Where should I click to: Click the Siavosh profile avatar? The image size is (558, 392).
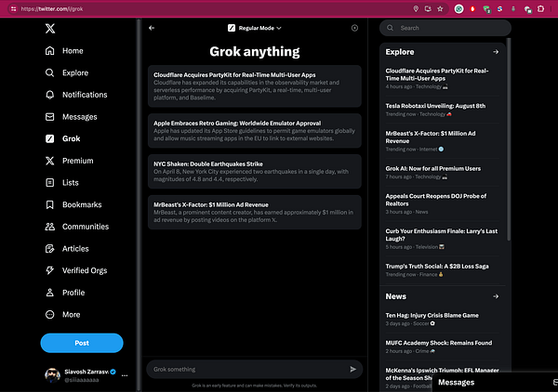point(52,375)
